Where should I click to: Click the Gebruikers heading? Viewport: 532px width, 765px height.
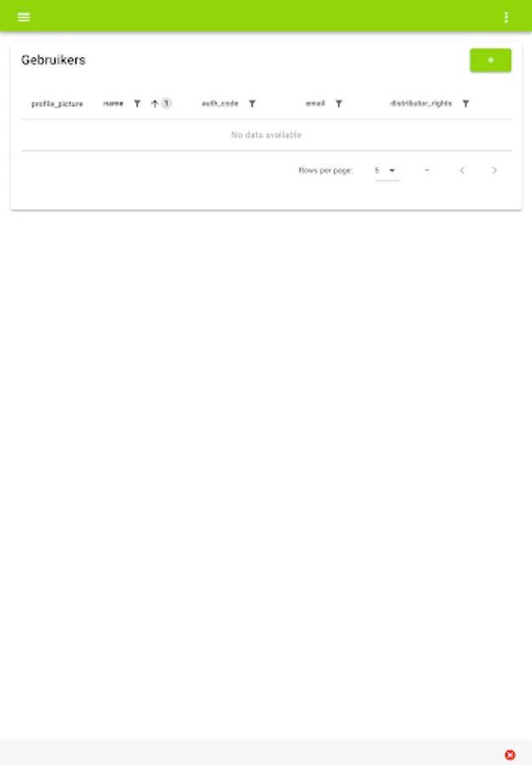pyautogui.click(x=54, y=60)
